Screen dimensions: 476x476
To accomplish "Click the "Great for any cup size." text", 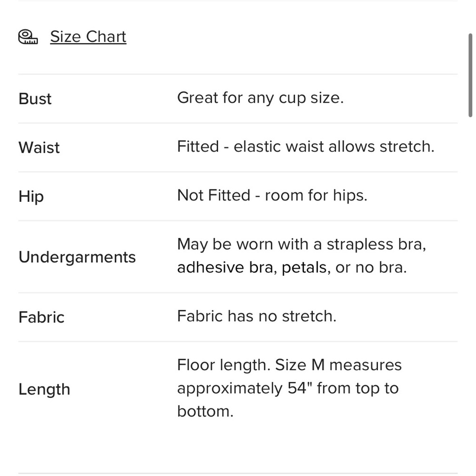I will click(260, 98).
